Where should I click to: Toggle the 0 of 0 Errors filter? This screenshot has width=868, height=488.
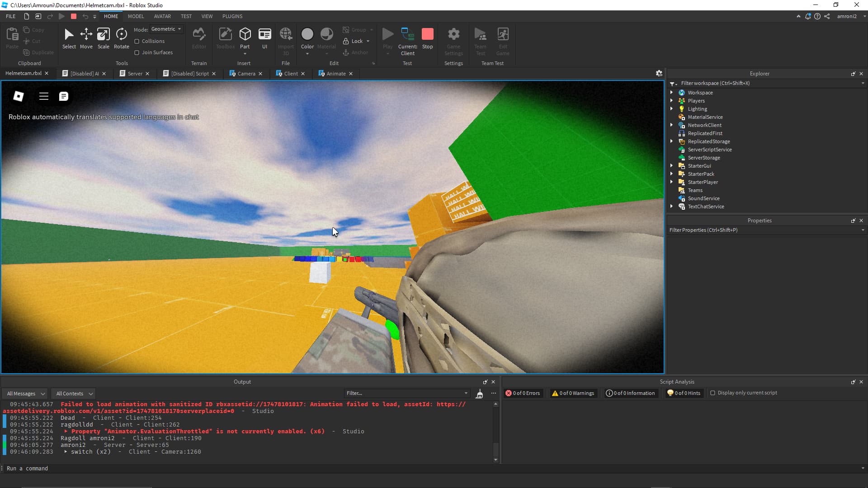pyautogui.click(x=523, y=393)
